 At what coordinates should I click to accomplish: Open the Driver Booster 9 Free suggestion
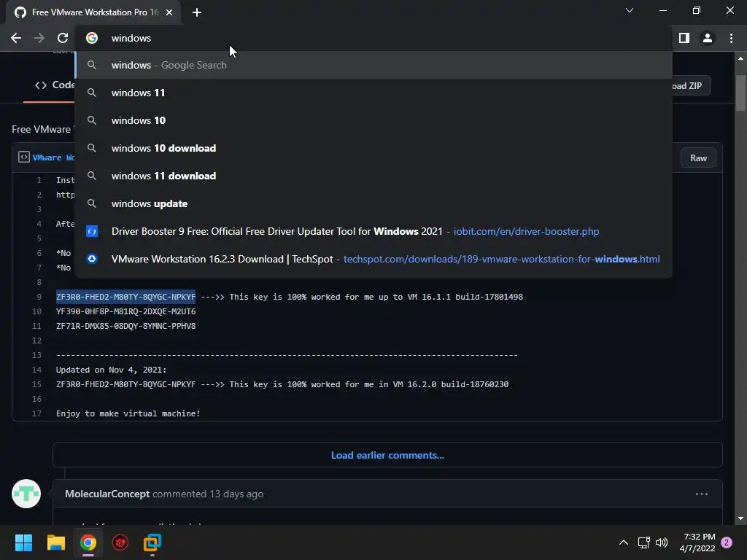pyautogui.click(x=373, y=231)
